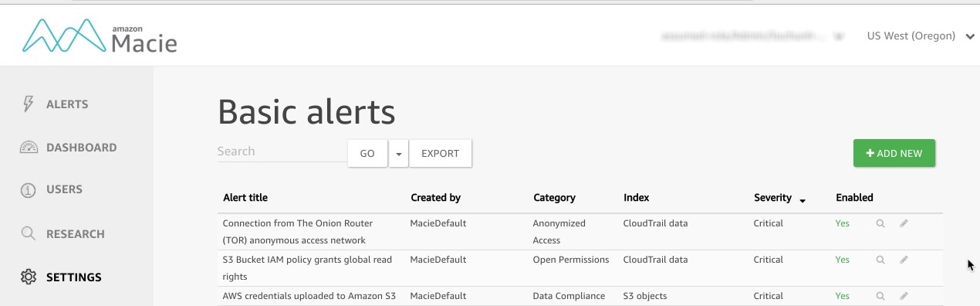Click pencil edit icon in TOR alert row
The image size is (980, 306).
904,223
